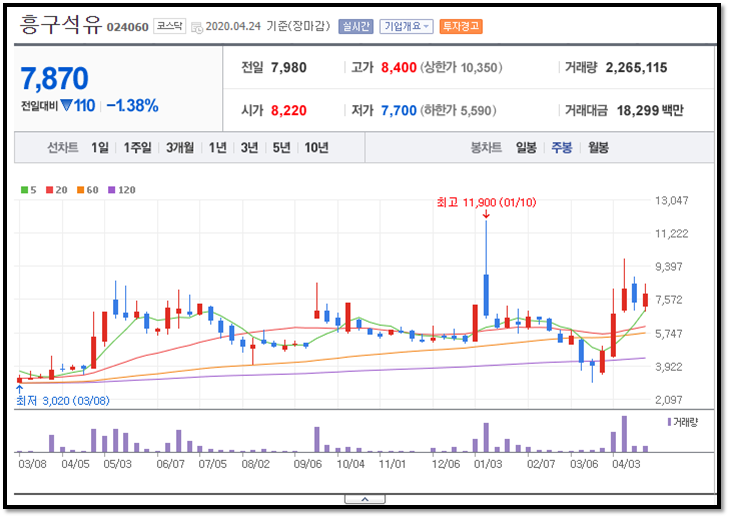Screen dimensions: 730x518
Task: Open the calendar icon beside the 2020.04.24 date
Action: coord(197,27)
